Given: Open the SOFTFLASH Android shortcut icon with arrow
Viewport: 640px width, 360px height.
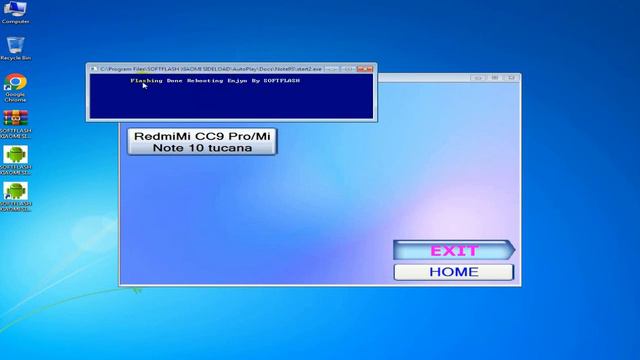Looking at the screenshot, I should (x=16, y=197).
